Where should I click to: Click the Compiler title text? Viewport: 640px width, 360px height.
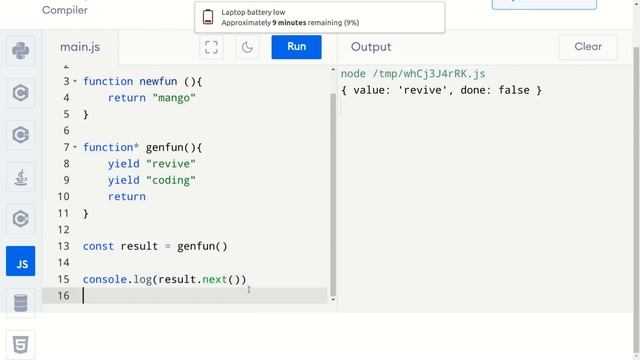pyautogui.click(x=65, y=10)
